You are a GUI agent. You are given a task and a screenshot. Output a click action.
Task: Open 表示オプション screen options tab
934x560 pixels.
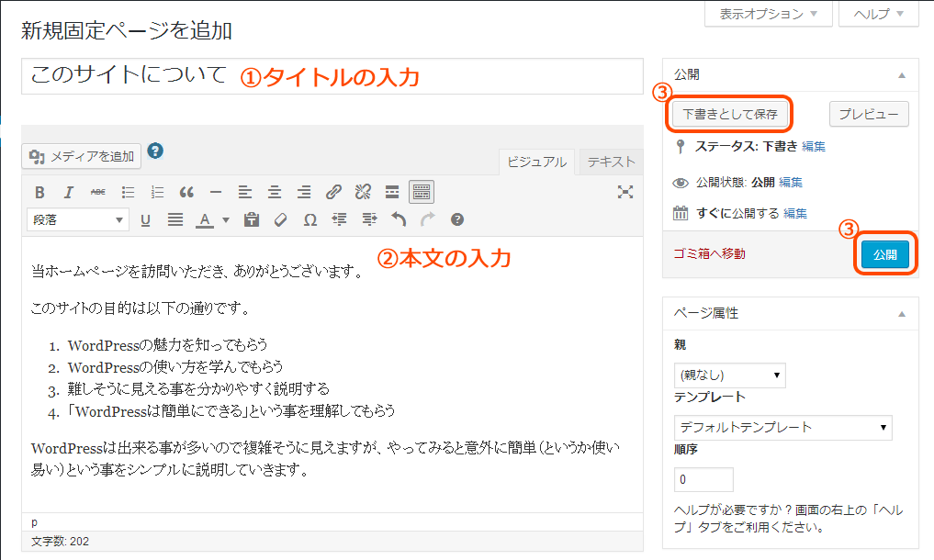769,14
